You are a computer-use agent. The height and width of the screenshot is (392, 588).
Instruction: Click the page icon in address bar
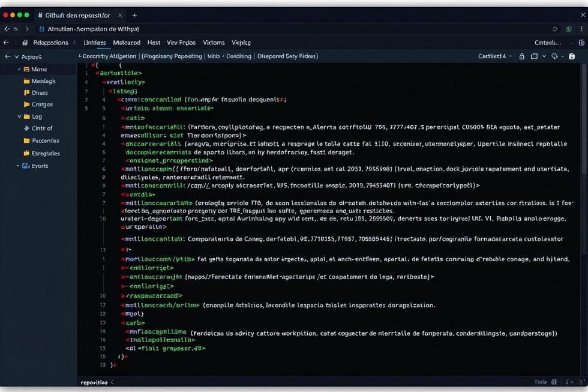click(x=42, y=29)
